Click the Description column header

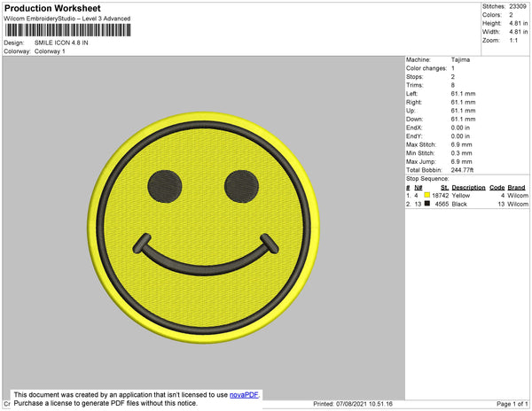tap(468, 188)
